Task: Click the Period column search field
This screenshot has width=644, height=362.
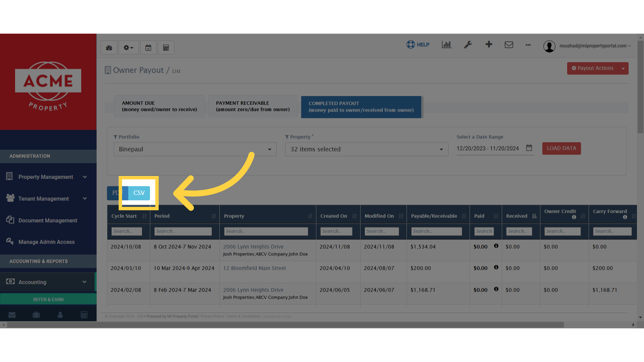Action: 183,231
